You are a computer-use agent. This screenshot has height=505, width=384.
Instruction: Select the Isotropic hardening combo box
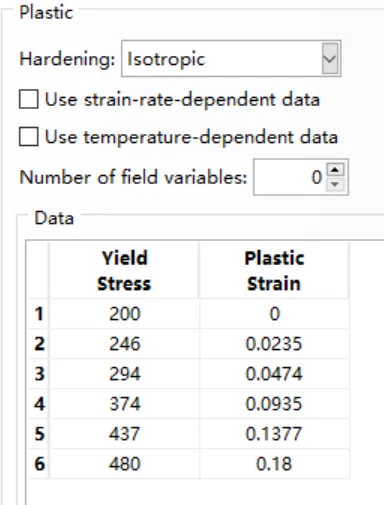(x=231, y=59)
